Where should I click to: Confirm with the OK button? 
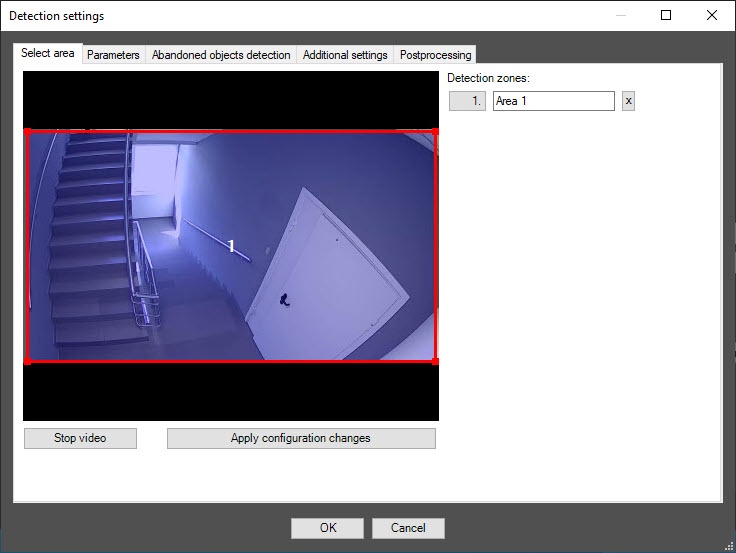(x=328, y=528)
